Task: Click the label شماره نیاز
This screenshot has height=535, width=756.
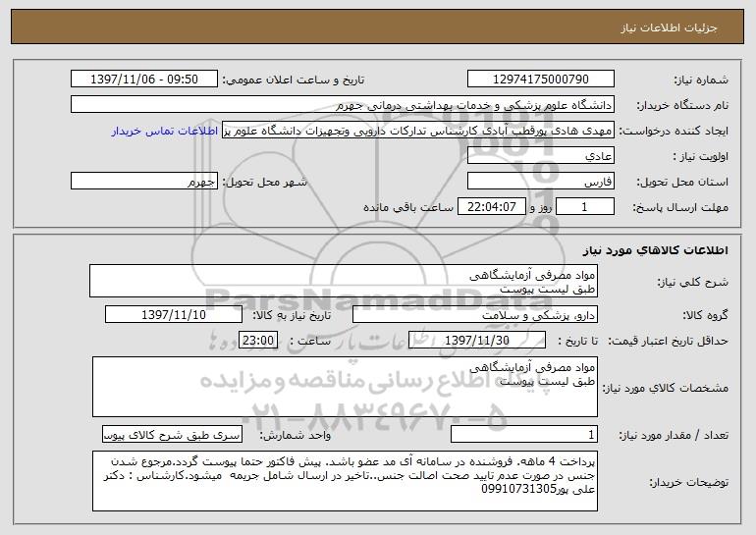Action: pyautogui.click(x=701, y=80)
